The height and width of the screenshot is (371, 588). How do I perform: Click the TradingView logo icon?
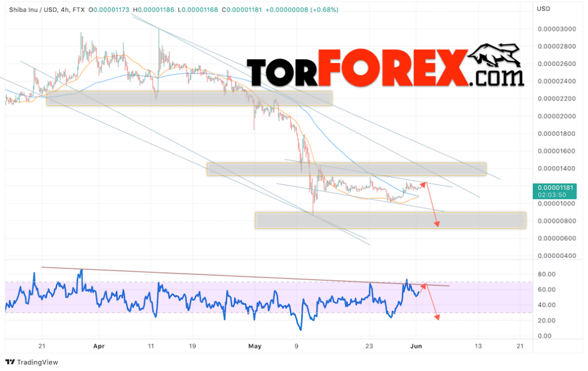point(10,362)
